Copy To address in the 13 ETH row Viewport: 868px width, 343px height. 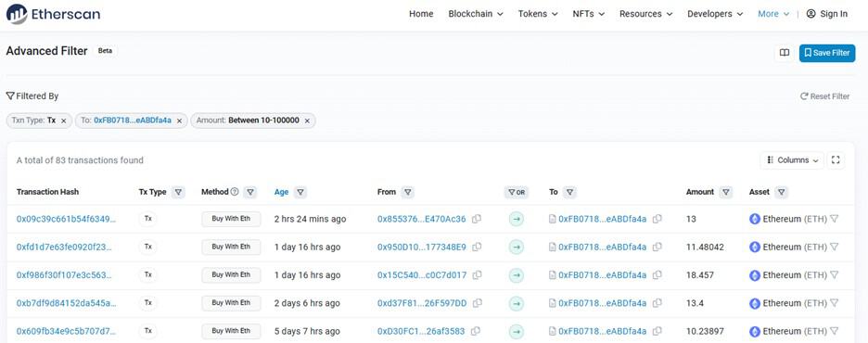click(x=657, y=219)
